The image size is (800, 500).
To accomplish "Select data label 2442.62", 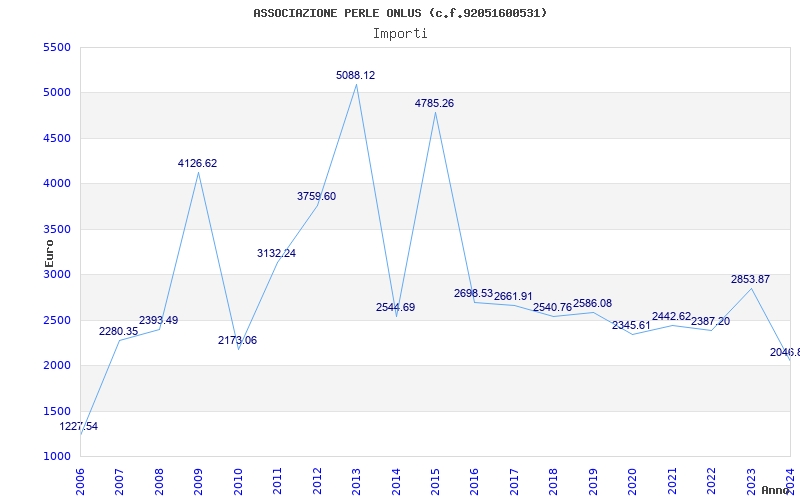I will tap(671, 317).
